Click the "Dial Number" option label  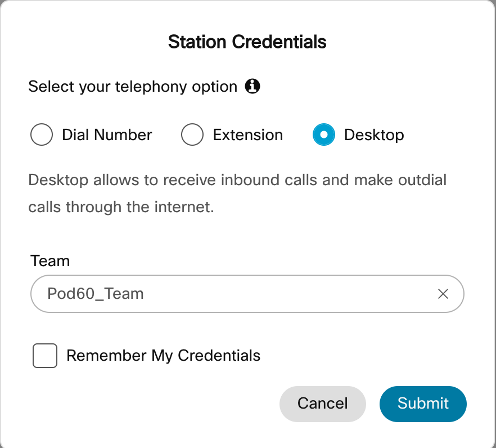pyautogui.click(x=107, y=135)
